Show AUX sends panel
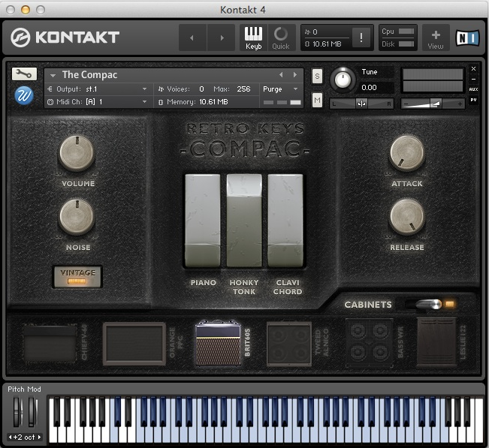The width and height of the screenshot is (489, 448). [x=473, y=89]
